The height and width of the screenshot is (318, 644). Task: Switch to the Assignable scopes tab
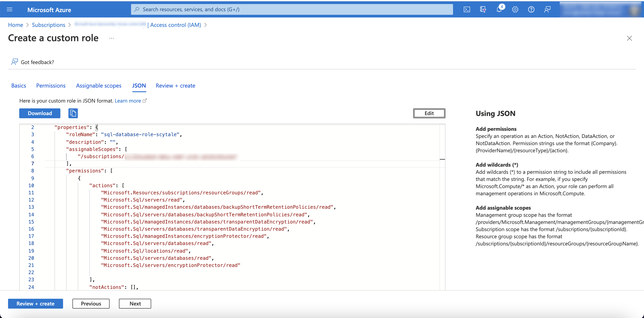[98, 86]
